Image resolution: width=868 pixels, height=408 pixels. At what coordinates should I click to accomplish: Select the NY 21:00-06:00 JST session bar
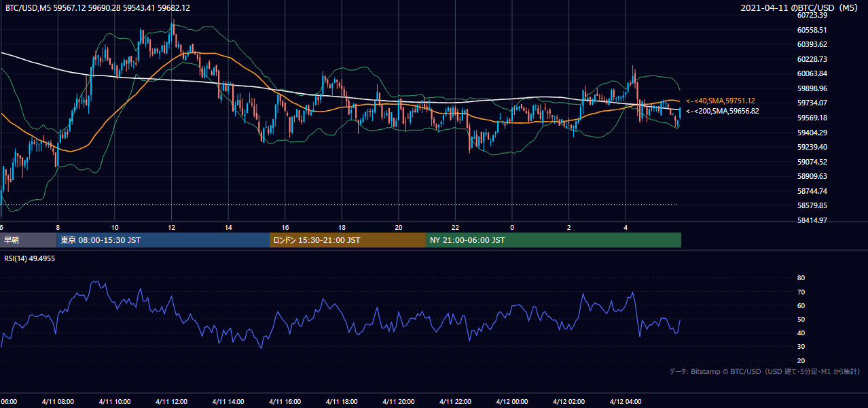click(x=554, y=240)
